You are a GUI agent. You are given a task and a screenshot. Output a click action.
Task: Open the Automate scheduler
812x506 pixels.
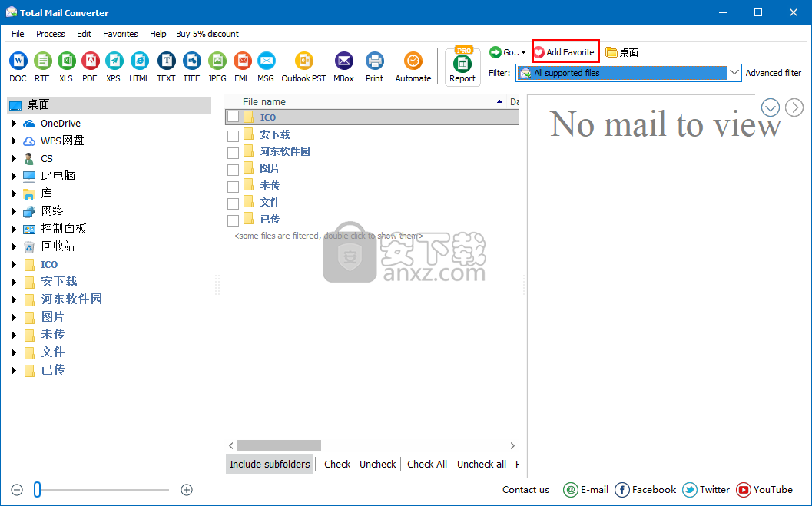pos(413,67)
